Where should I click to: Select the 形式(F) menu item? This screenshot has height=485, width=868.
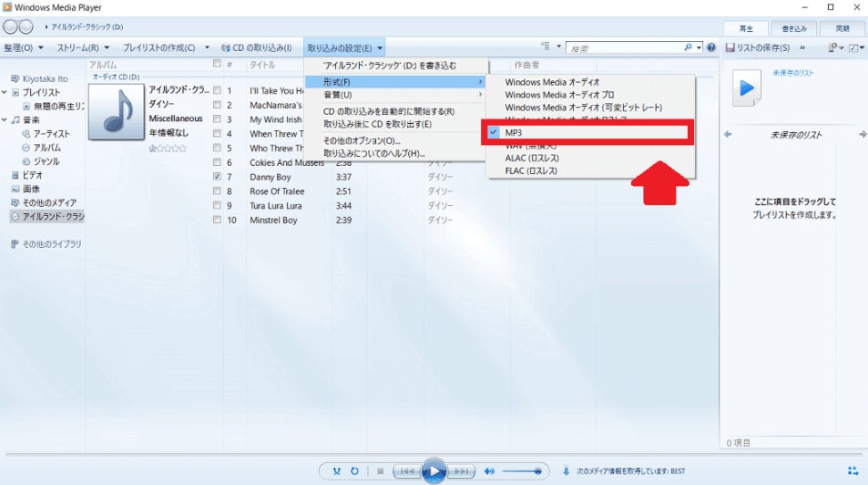tap(396, 82)
